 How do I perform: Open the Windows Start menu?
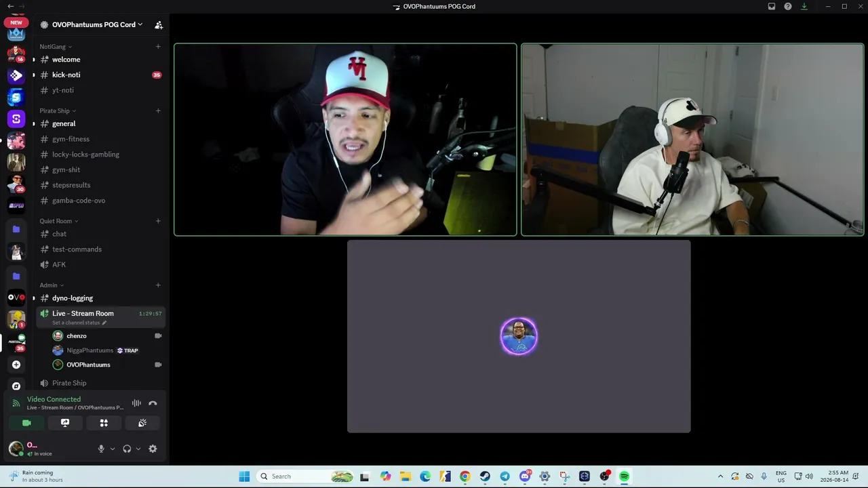click(x=244, y=476)
